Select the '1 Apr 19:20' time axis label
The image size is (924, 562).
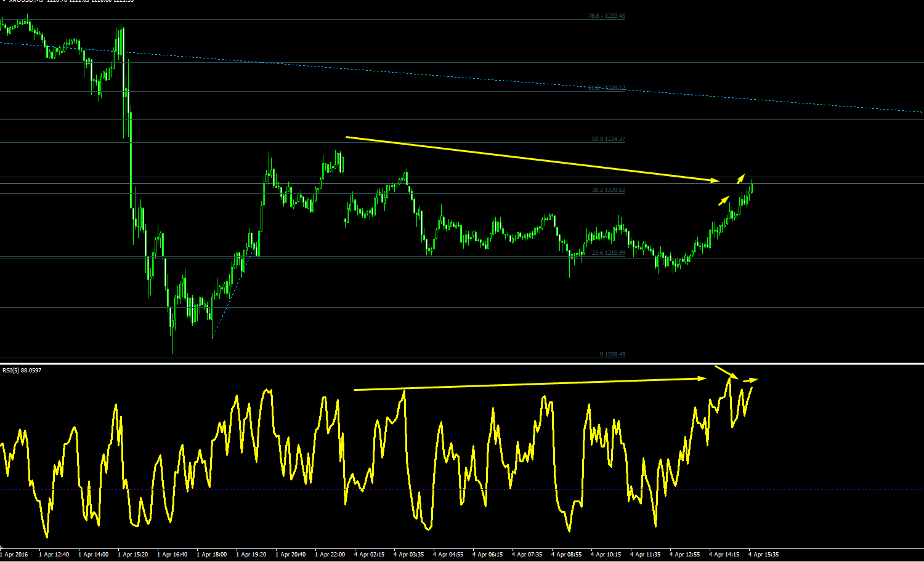pyautogui.click(x=251, y=555)
